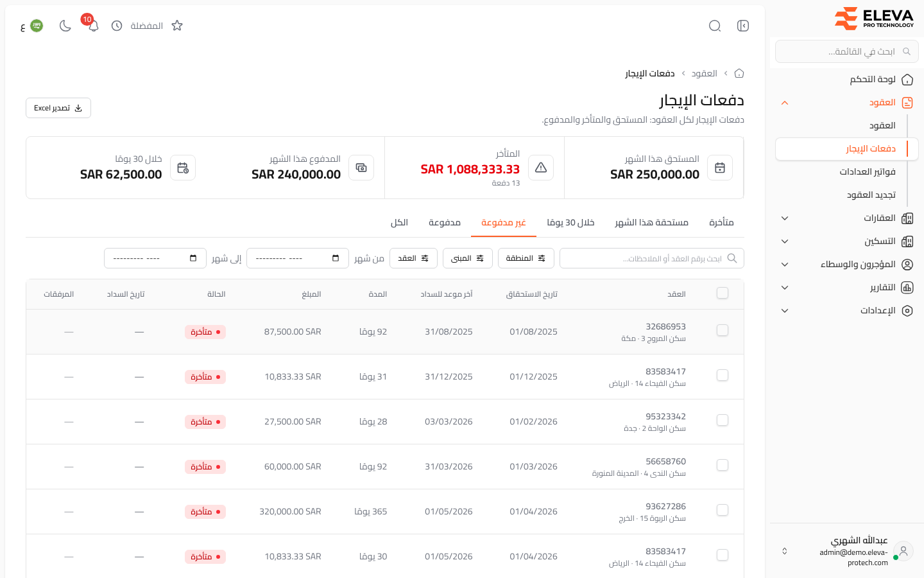
Task: Click the لوحة التحكم dashboard icon
Action: [x=907, y=80]
